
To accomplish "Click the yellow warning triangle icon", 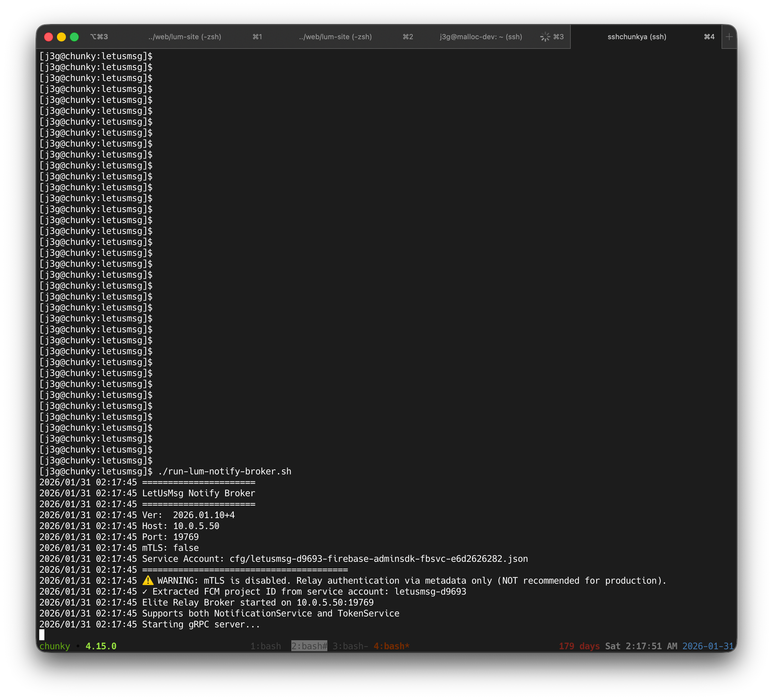I will (148, 580).
